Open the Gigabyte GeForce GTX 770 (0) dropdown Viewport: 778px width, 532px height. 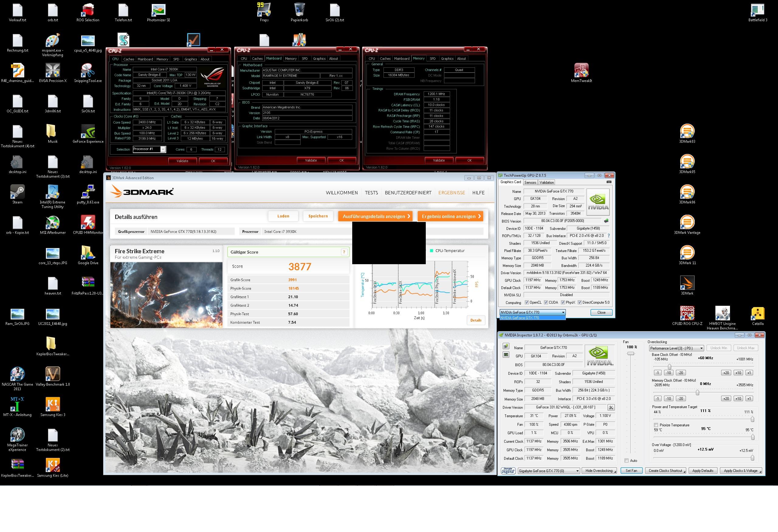tap(549, 471)
